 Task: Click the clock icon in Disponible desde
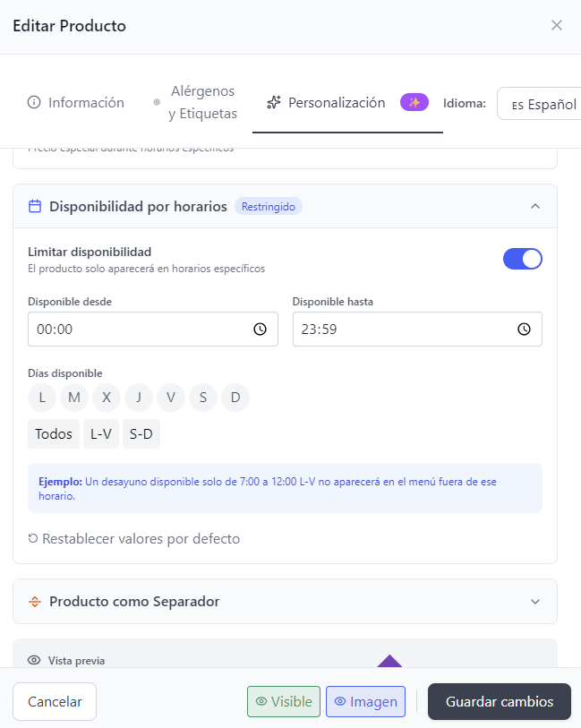260,329
